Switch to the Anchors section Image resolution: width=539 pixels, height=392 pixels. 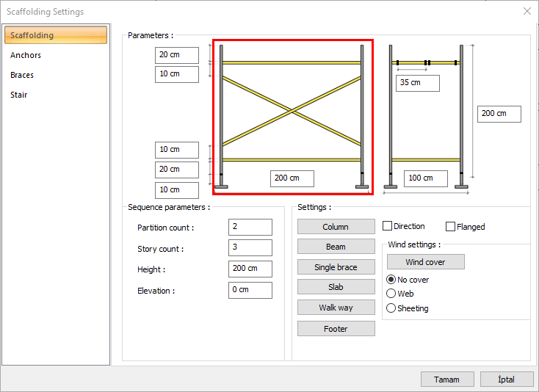[x=26, y=55]
